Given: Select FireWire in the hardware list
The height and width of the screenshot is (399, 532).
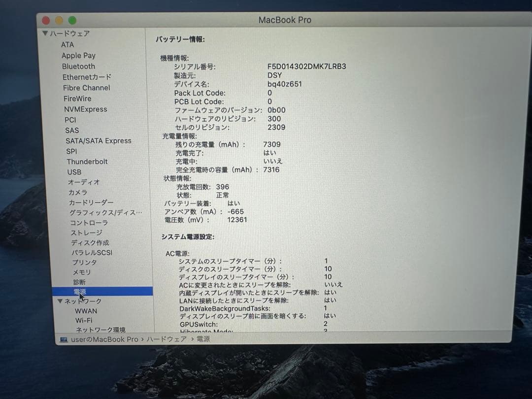Looking at the screenshot, I should click(77, 98).
